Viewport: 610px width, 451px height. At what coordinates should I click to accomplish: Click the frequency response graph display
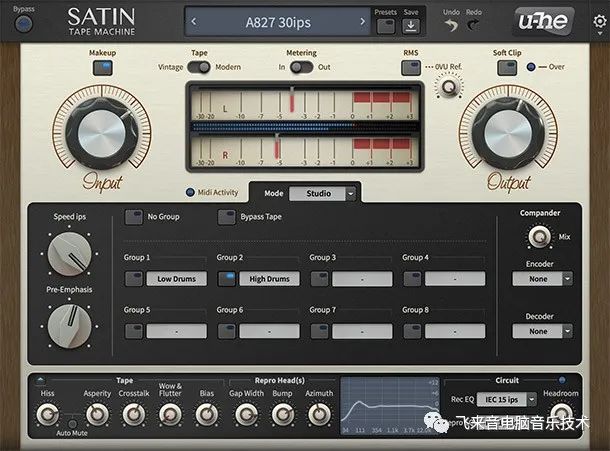(x=390, y=406)
